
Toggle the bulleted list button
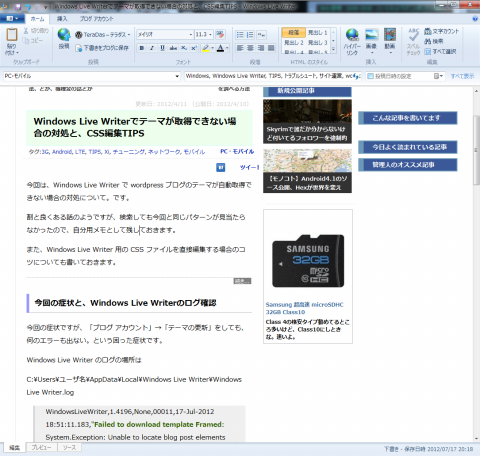[x=240, y=35]
